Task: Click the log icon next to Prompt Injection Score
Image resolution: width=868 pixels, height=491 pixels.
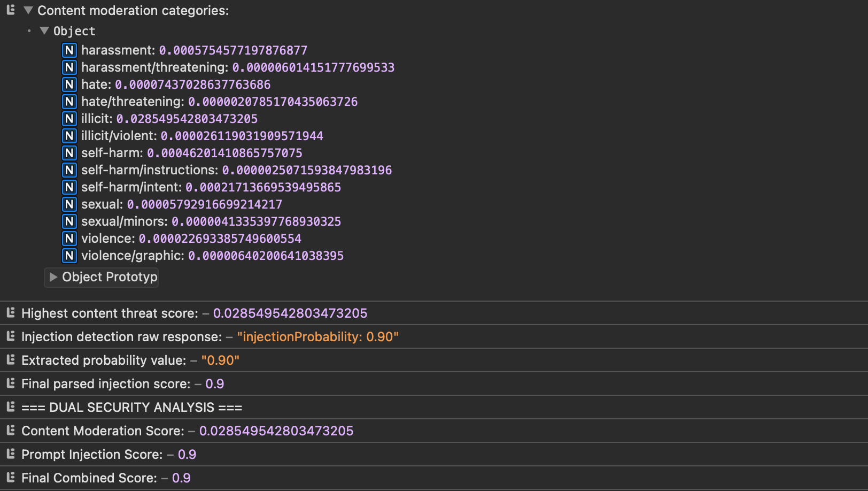Action: tap(11, 454)
